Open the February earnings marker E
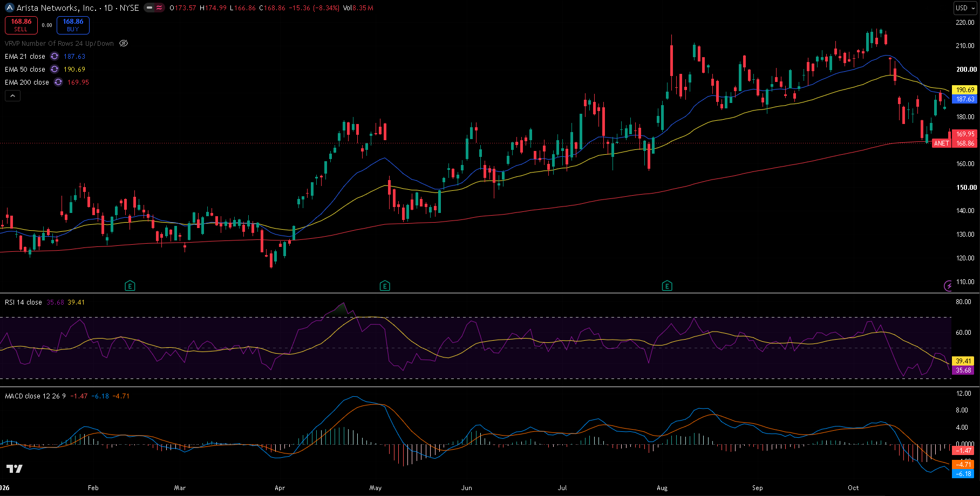 (130, 286)
